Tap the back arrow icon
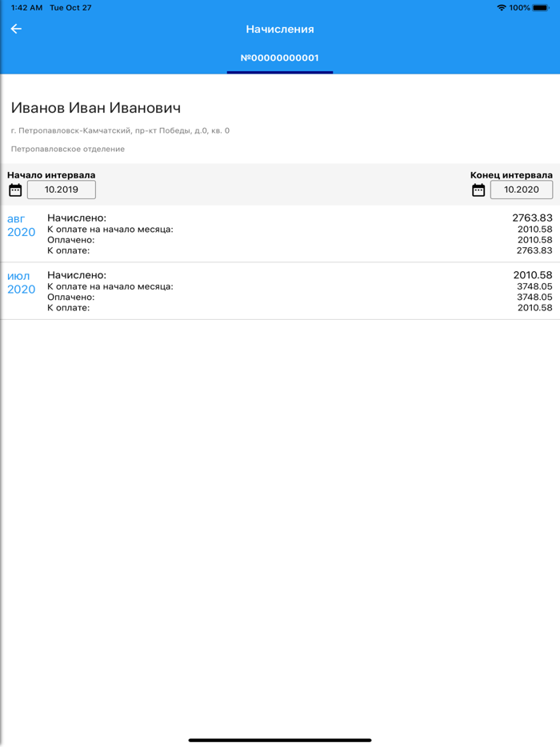The height and width of the screenshot is (747, 560). (16, 29)
